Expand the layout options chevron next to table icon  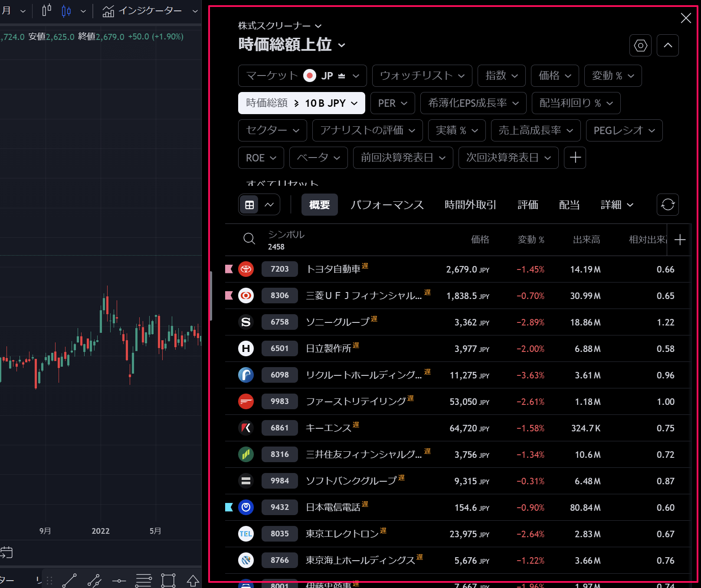269,205
